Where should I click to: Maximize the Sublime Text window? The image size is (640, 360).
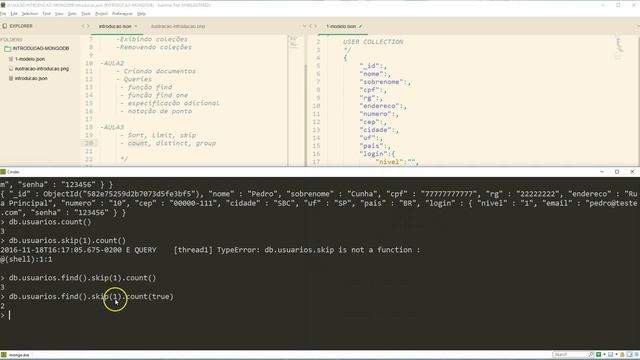pyautogui.click(x=618, y=5)
